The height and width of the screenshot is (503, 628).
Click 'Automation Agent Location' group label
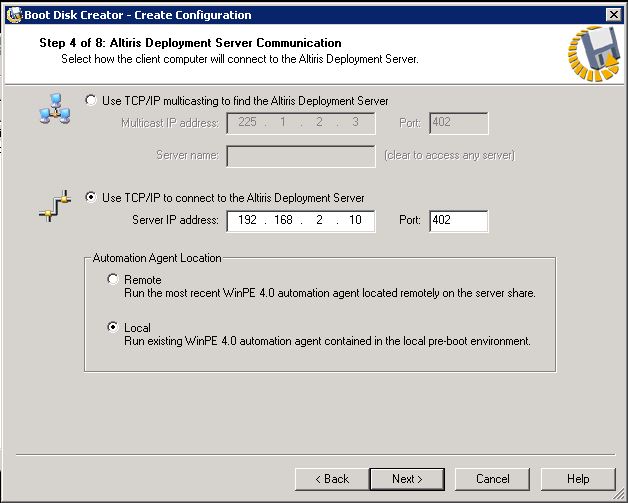(157, 258)
